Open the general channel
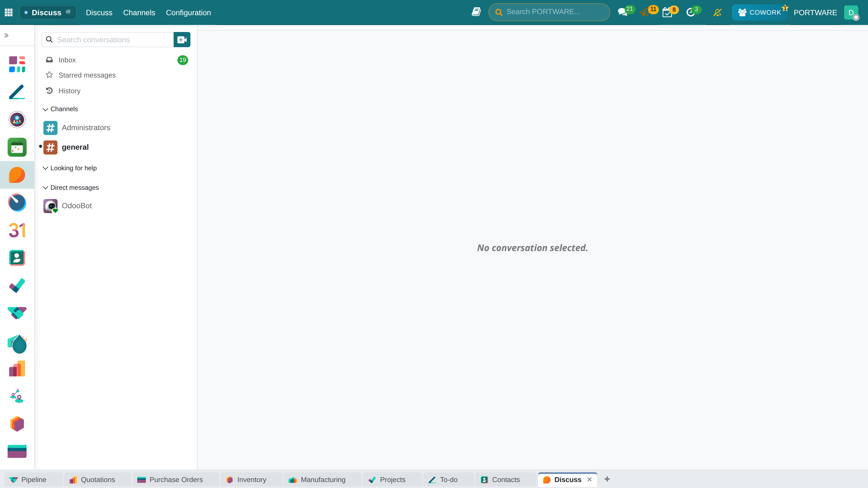 tap(116, 147)
